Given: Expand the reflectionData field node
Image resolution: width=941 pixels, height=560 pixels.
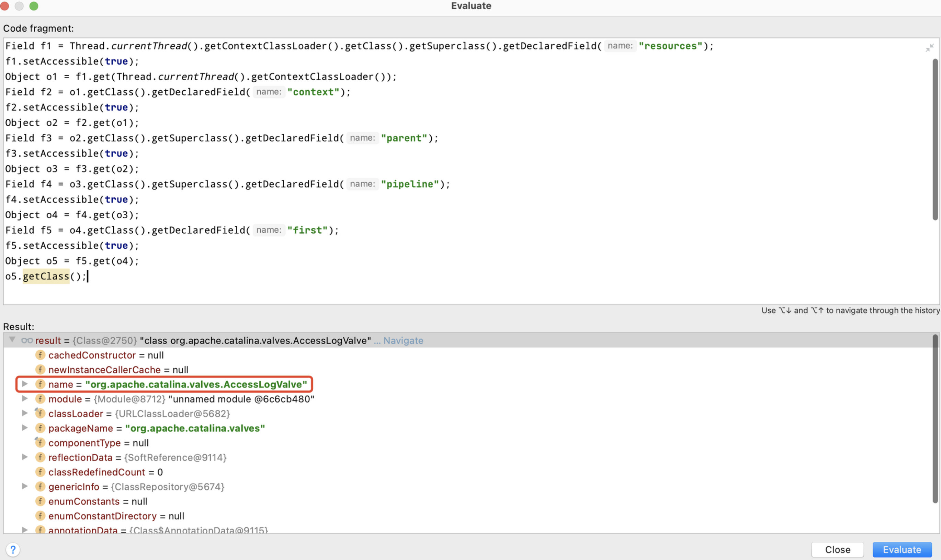Looking at the screenshot, I should (x=24, y=457).
